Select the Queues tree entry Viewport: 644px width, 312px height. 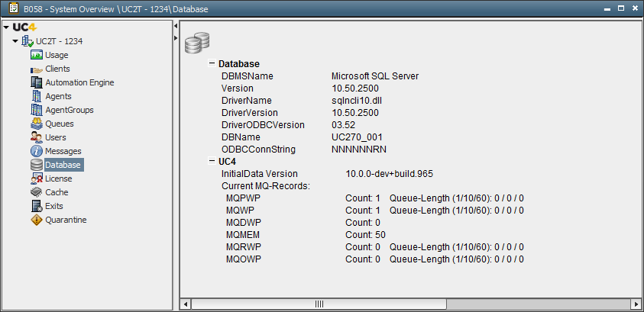(60, 124)
